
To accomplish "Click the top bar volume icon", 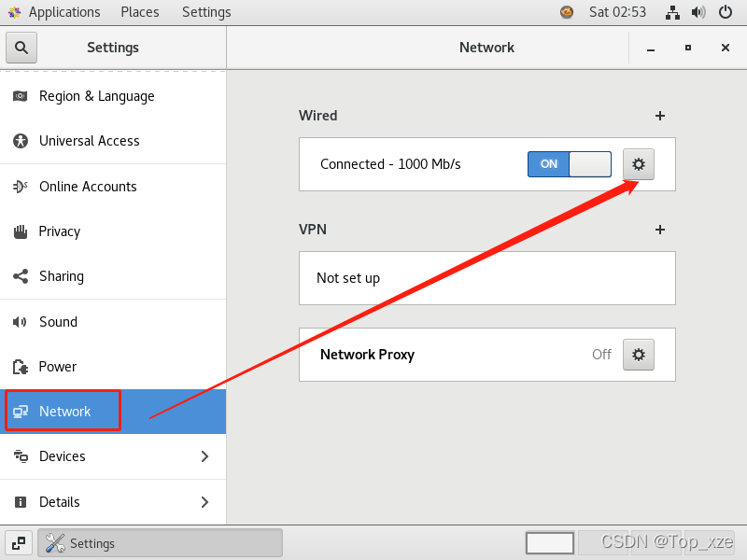I will (x=698, y=12).
